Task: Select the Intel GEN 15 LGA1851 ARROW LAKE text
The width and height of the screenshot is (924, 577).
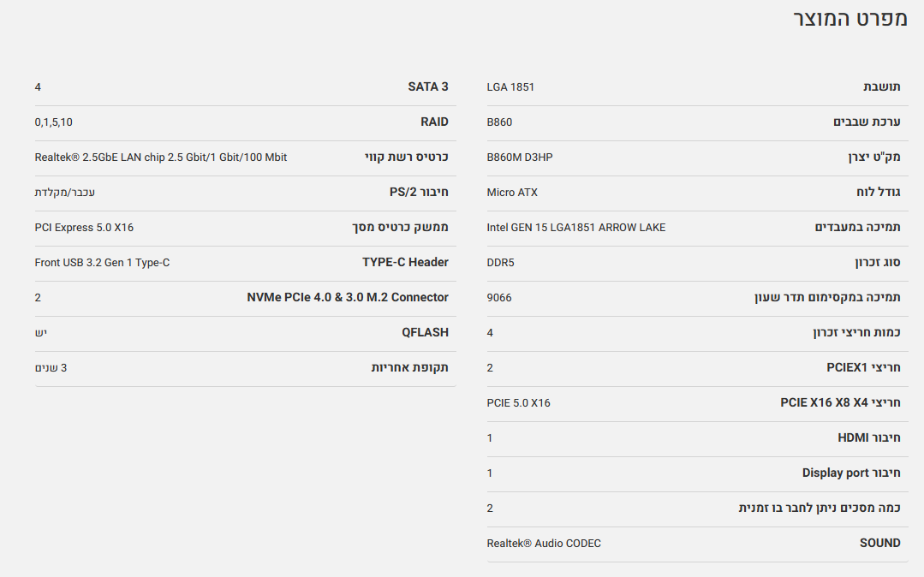Action: point(575,228)
